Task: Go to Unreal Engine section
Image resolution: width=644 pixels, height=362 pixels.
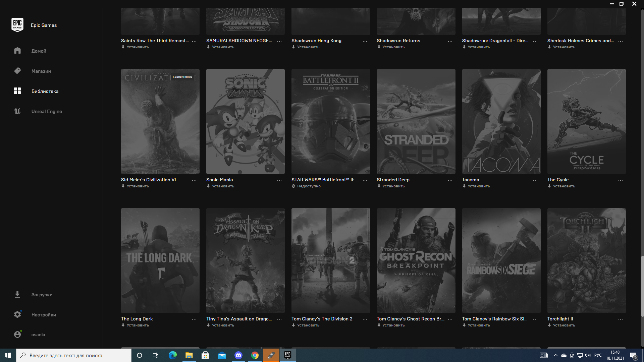Action: [x=47, y=111]
